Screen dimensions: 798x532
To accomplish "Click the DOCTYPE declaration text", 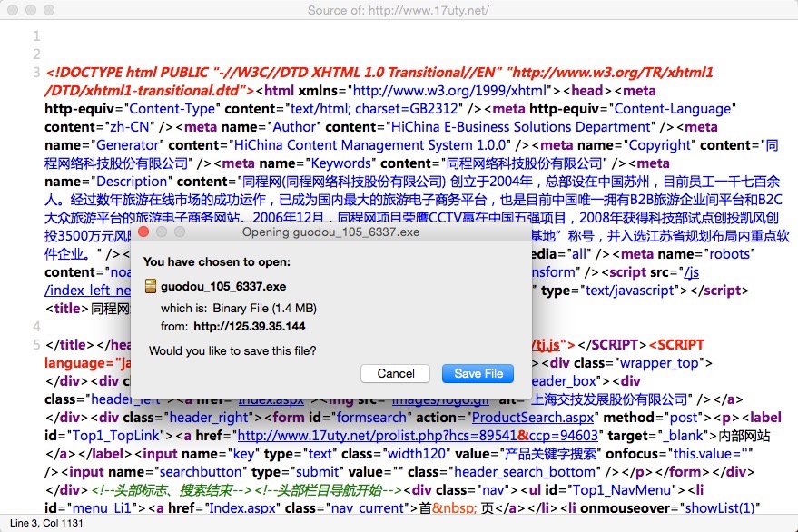I will click(x=379, y=82).
